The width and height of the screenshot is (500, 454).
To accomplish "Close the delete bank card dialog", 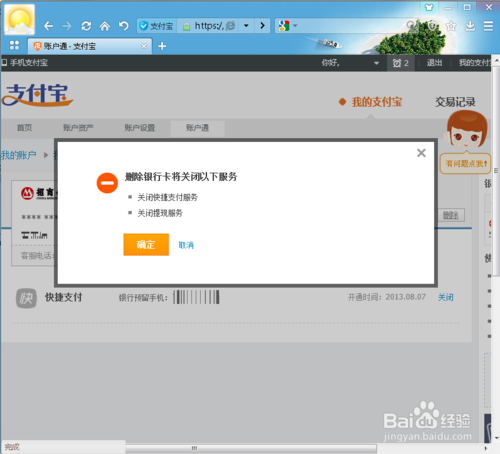I will (421, 153).
